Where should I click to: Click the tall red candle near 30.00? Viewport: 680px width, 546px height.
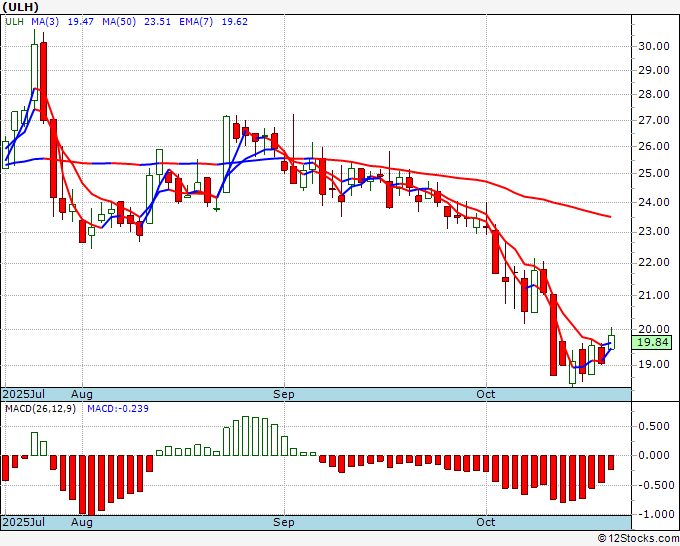[x=43, y=82]
